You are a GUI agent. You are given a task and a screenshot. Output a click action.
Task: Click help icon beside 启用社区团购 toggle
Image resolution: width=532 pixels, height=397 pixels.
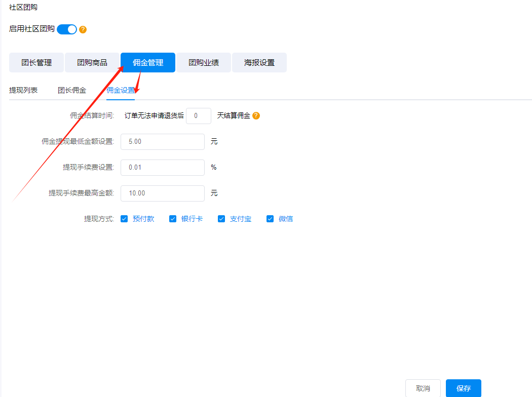[x=83, y=29]
